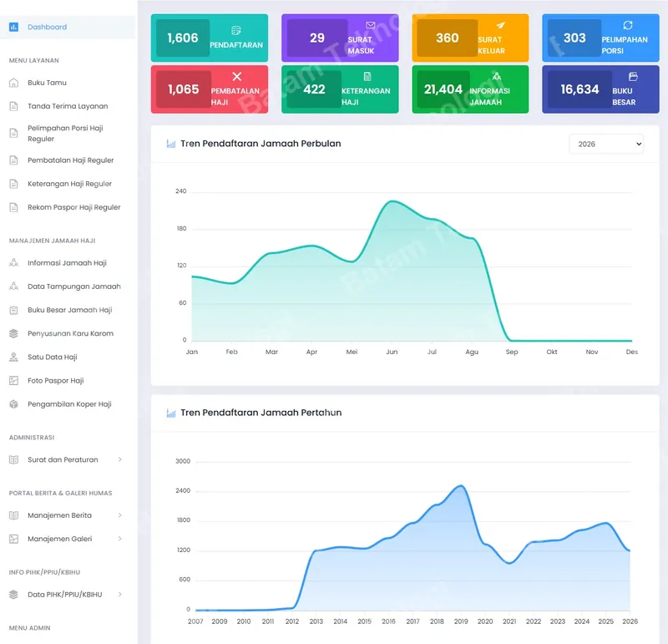The image size is (668, 644).
Task: Select Pelimpahan Porsi Haji Reguler menu
Action: (x=68, y=134)
